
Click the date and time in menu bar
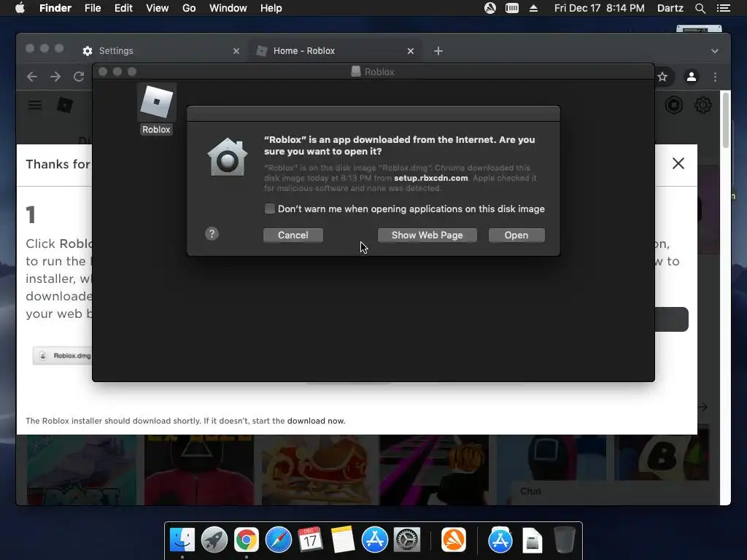600,8
